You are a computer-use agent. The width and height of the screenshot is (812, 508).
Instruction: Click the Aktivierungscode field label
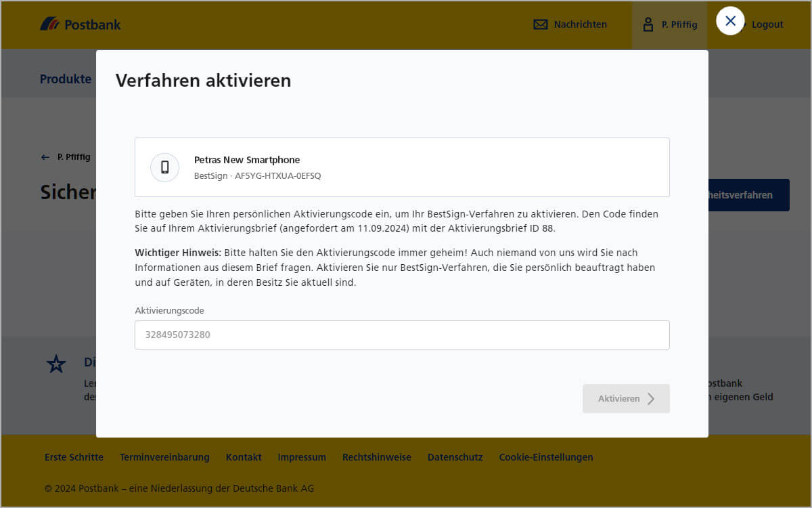[x=169, y=310]
